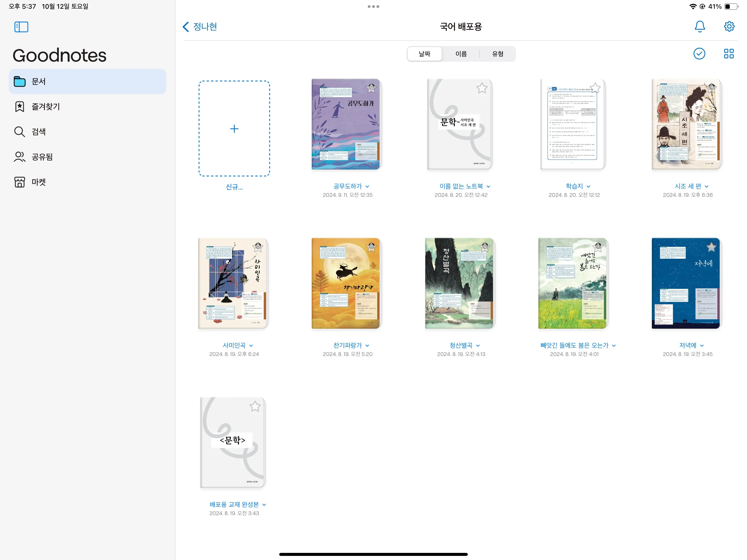
Task: Open 검색 from the sidebar
Action: (39, 132)
